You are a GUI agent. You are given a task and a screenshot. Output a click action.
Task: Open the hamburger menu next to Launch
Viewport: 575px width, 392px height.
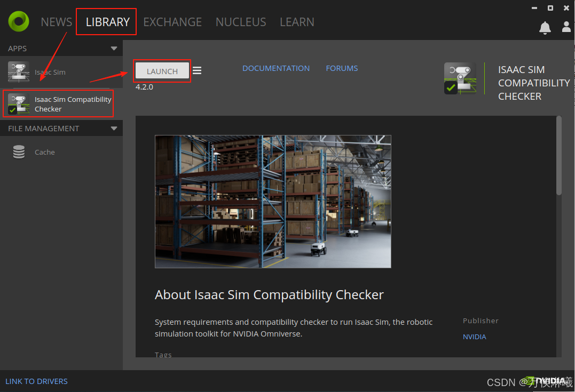197,70
